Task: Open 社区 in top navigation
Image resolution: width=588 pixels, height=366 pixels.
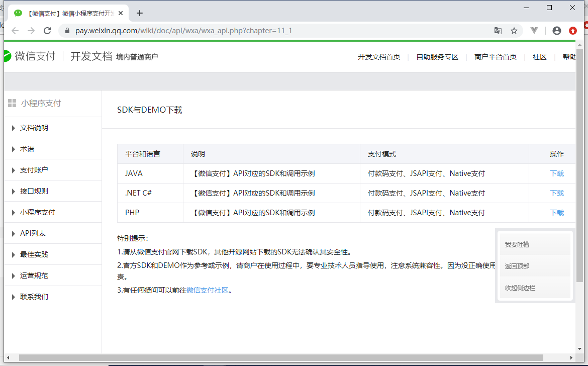Action: click(x=540, y=57)
